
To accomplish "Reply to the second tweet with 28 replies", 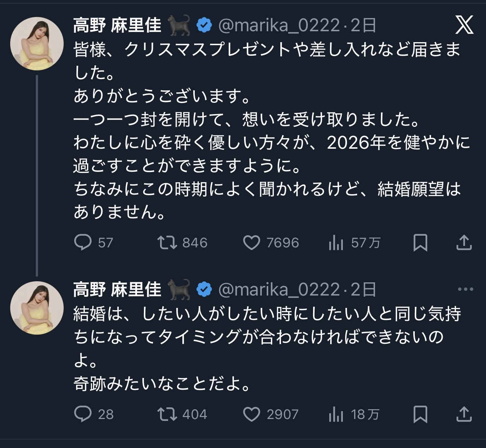I will (83, 414).
